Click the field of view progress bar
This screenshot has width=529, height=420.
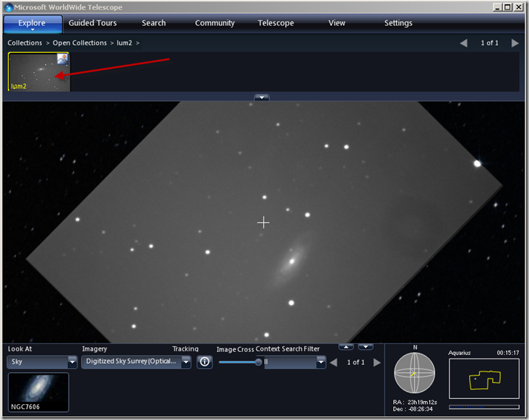click(483, 407)
